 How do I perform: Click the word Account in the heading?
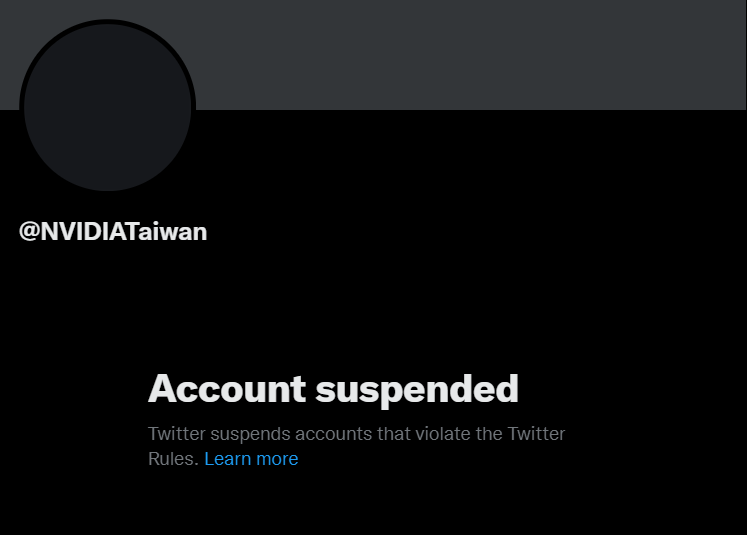227,389
